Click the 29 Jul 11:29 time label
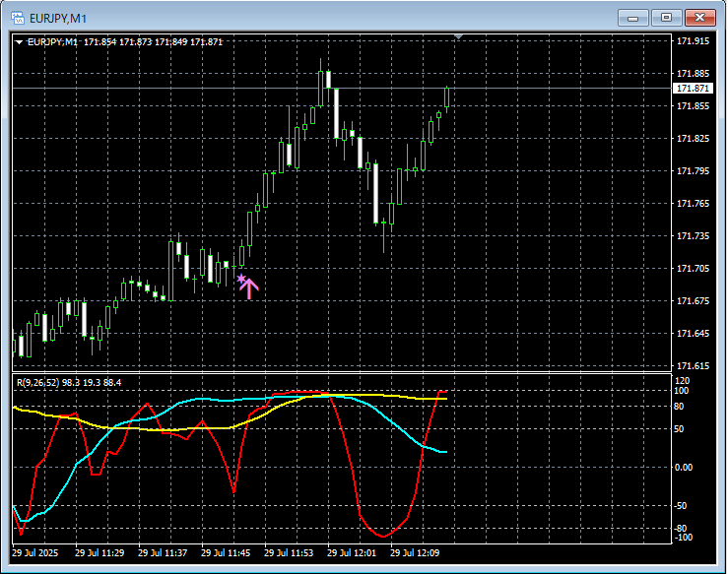Image resolution: width=728 pixels, height=574 pixels. tap(99, 553)
